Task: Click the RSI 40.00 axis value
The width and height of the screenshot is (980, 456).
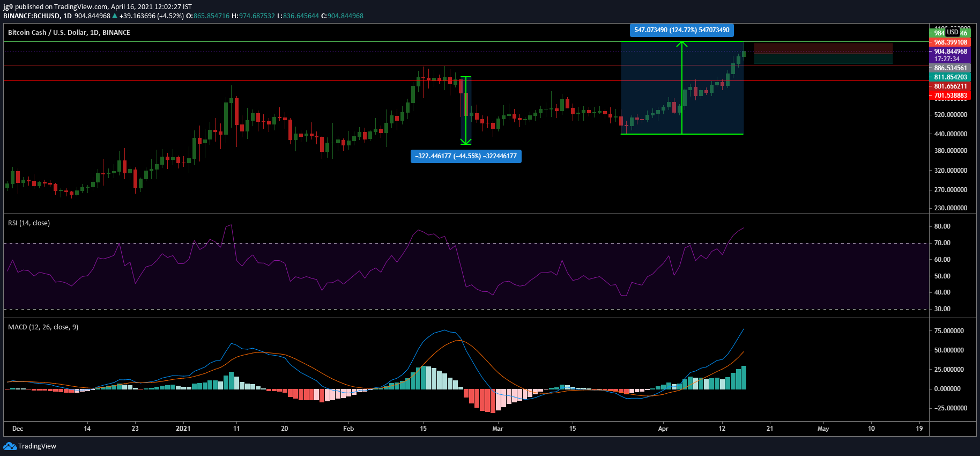Action: tap(942, 292)
